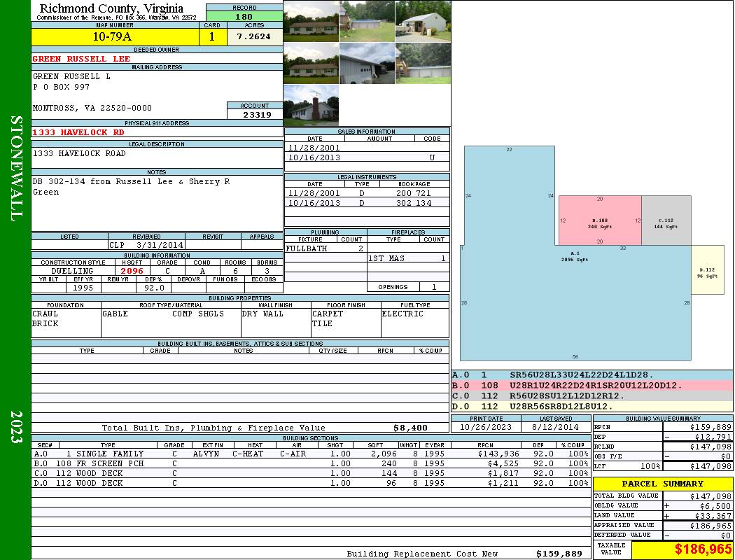Click the acres value 7.2624
The width and height of the screenshot is (735, 560).
[253, 36]
